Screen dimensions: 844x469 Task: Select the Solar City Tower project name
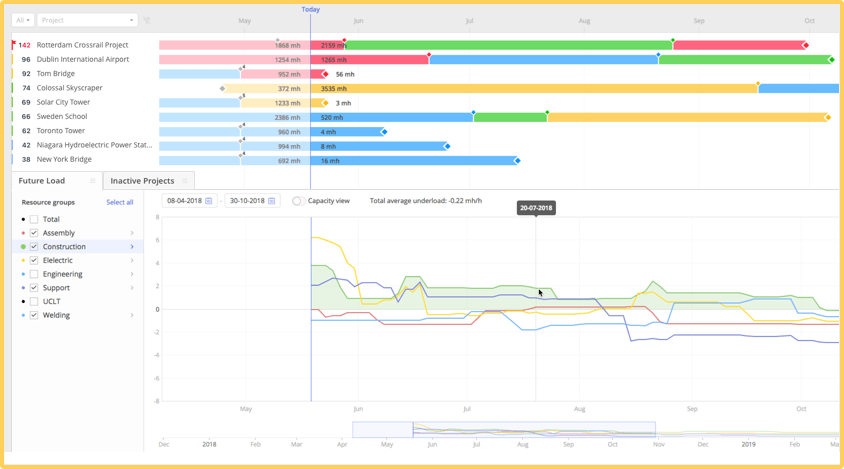click(x=63, y=102)
